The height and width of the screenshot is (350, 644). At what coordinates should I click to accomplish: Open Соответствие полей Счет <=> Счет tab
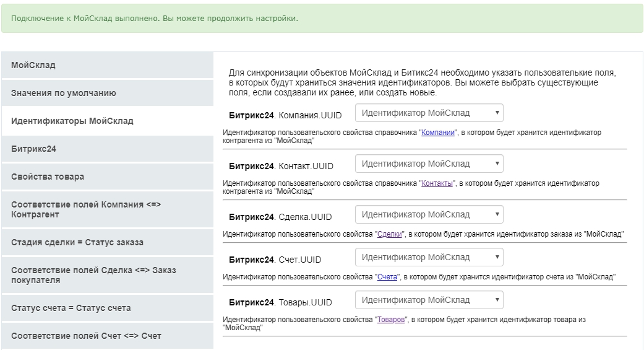(x=86, y=336)
